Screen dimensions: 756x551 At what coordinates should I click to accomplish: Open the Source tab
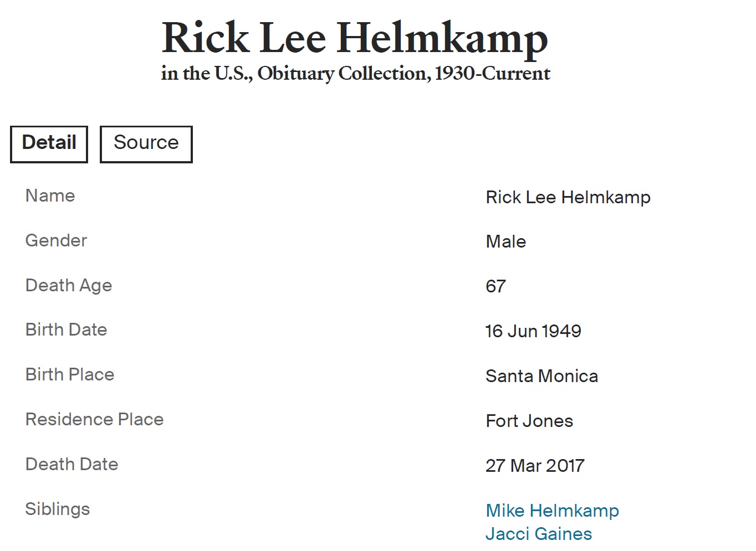pos(146,143)
